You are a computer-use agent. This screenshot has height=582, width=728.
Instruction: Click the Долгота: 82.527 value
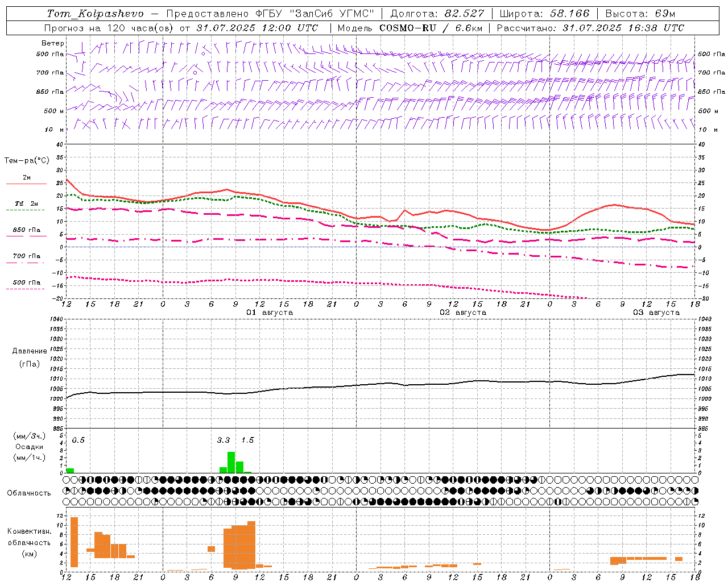click(437, 14)
